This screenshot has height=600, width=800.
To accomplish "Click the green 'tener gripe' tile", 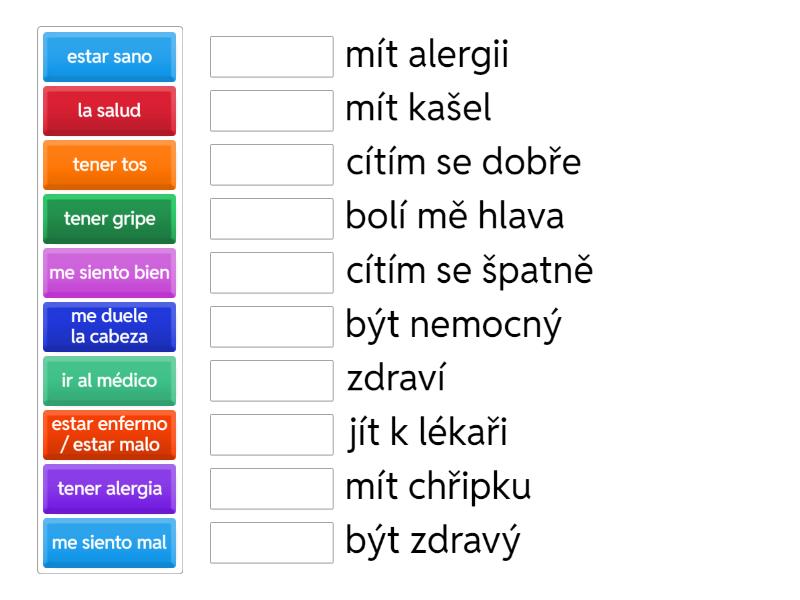I will [110, 219].
